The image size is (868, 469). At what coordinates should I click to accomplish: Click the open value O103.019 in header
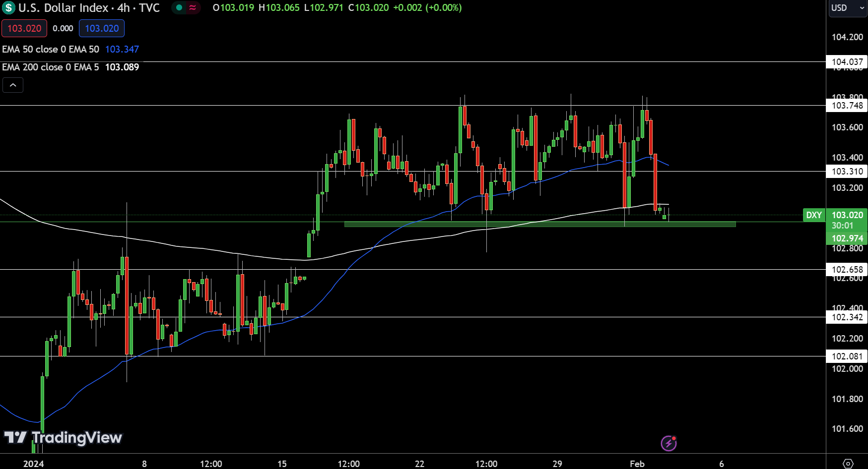tap(233, 8)
